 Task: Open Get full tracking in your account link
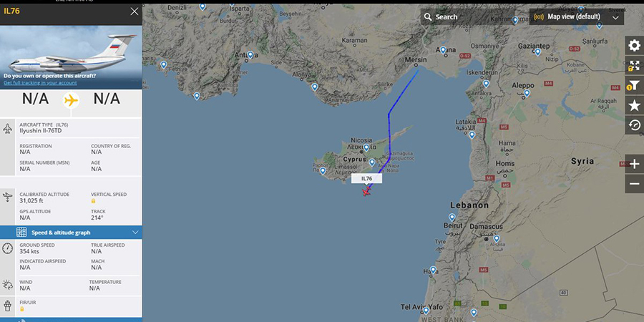click(40, 83)
